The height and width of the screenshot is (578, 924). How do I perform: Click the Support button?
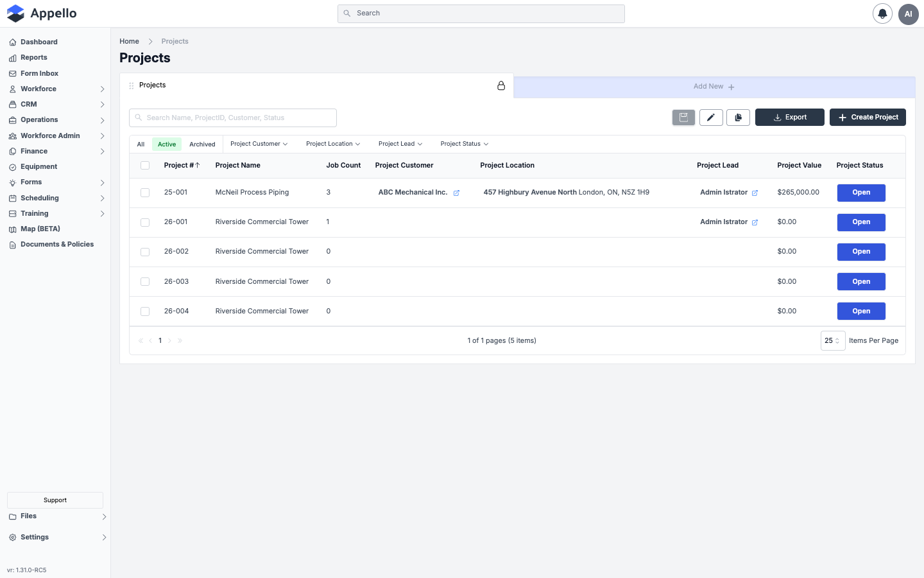pyautogui.click(x=55, y=500)
